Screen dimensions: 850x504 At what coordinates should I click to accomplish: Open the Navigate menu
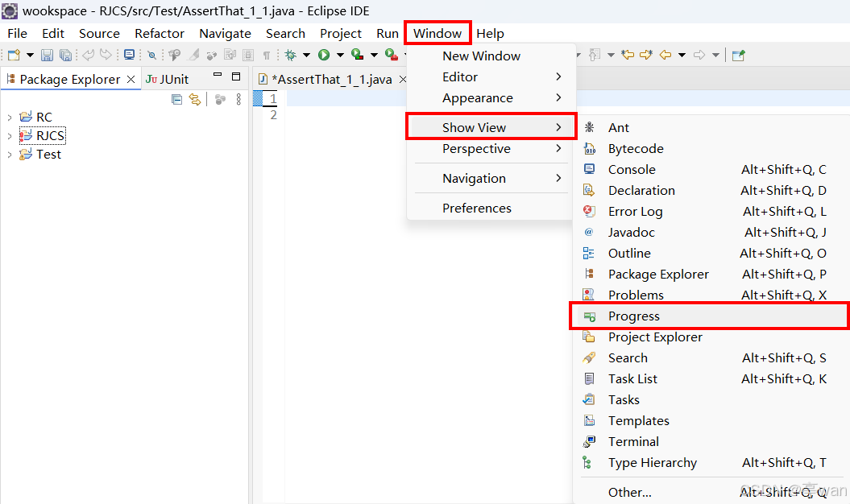[x=225, y=34]
